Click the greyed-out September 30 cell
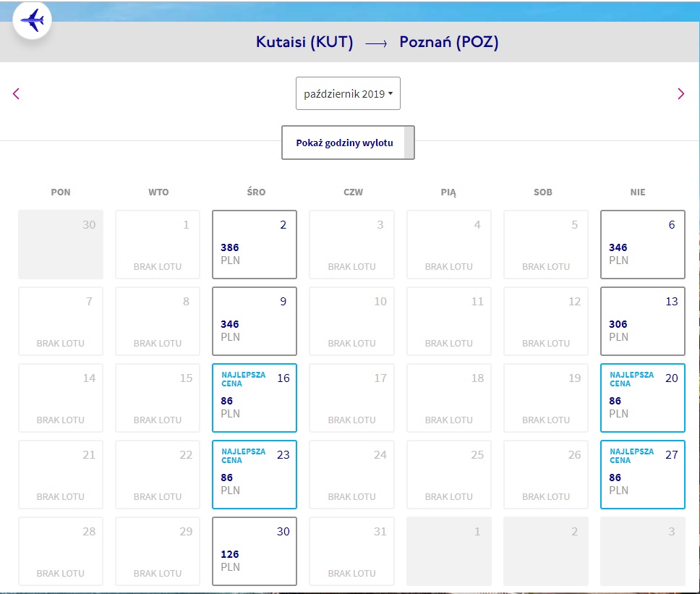 coord(61,245)
